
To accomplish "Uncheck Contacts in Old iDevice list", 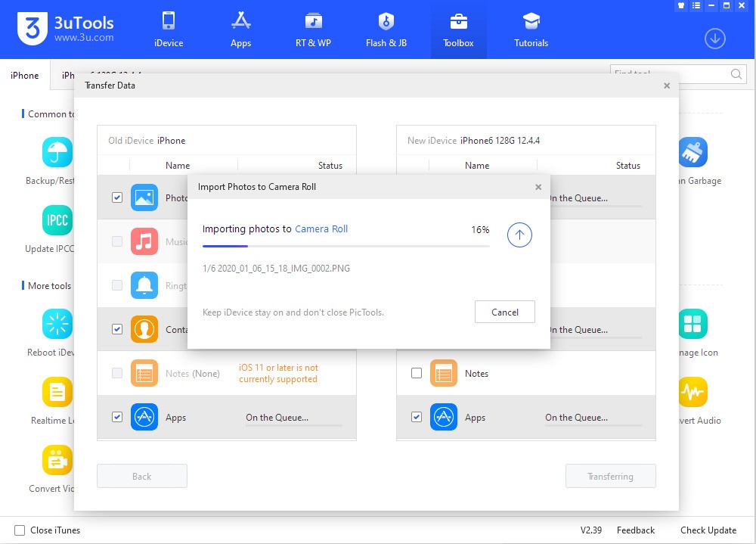I will pos(117,329).
